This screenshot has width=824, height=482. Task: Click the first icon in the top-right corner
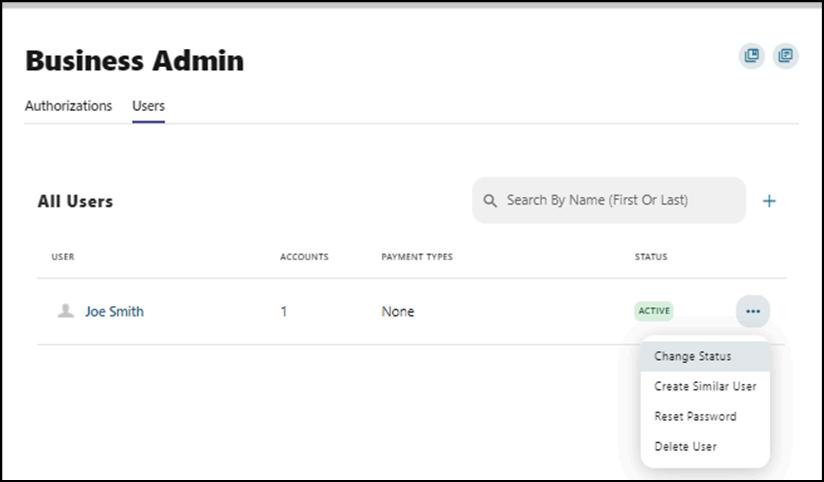click(752, 56)
